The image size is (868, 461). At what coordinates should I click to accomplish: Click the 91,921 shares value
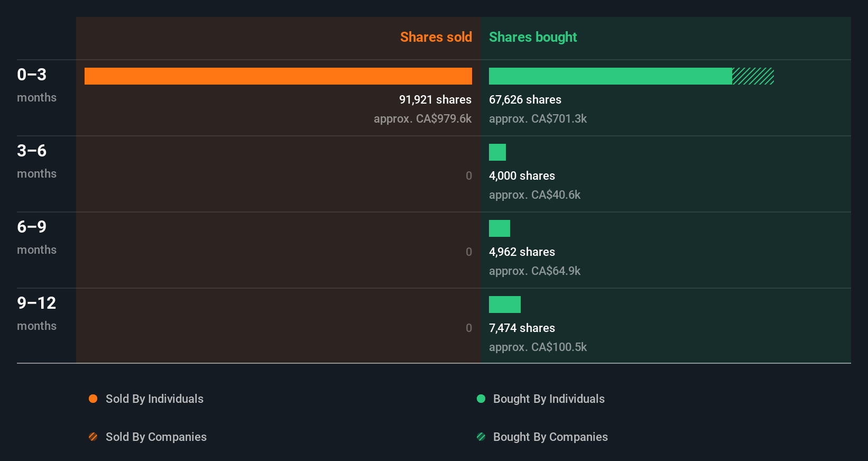pyautogui.click(x=435, y=99)
